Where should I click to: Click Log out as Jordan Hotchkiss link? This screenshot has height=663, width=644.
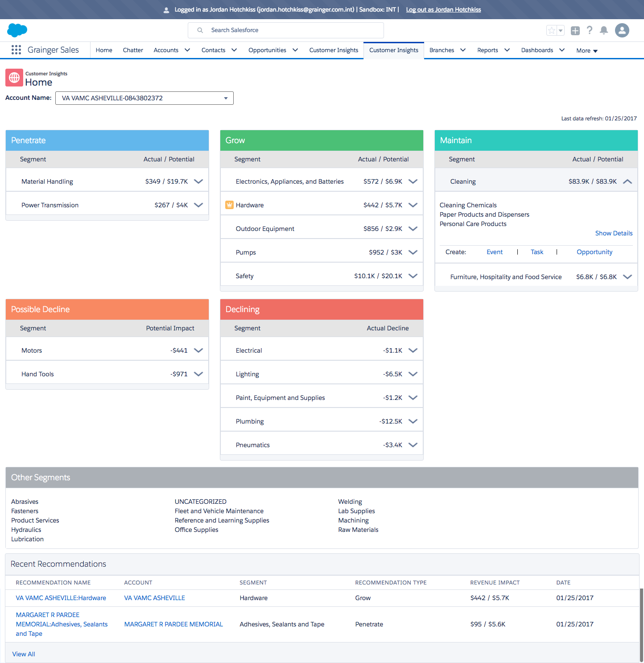(443, 10)
